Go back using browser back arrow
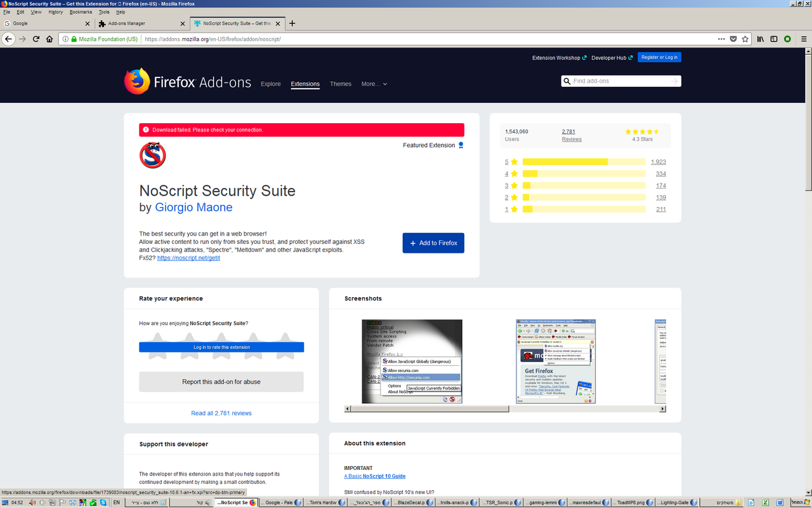 point(8,39)
